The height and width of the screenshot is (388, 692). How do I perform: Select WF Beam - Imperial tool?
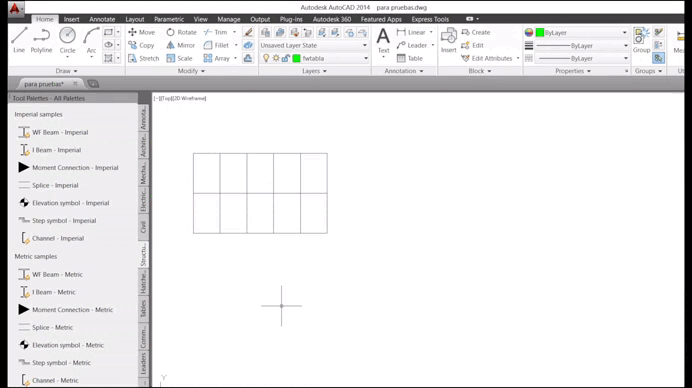click(53, 132)
